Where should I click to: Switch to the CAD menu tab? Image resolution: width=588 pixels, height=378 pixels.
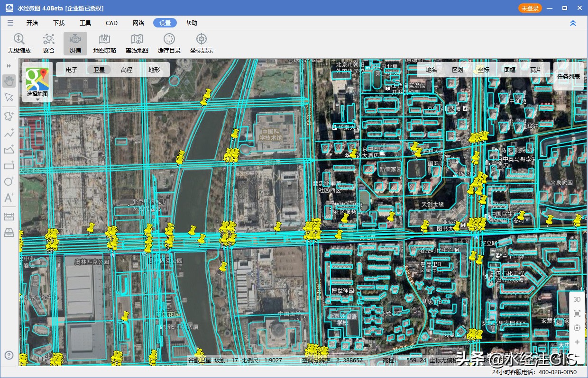coord(111,23)
